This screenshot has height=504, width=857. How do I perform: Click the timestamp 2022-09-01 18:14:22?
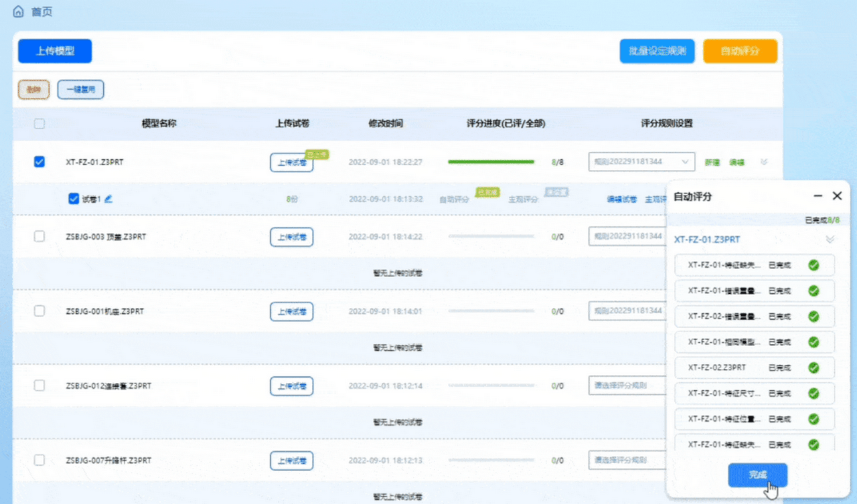tap(386, 236)
